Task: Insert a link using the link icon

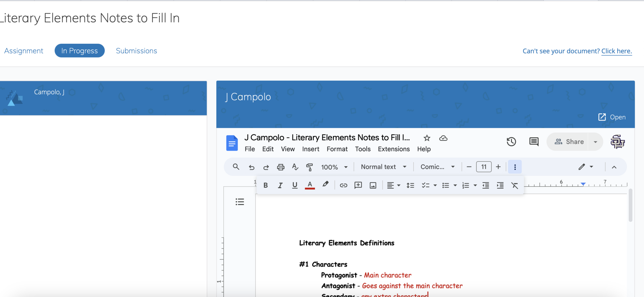Action: 343,185
